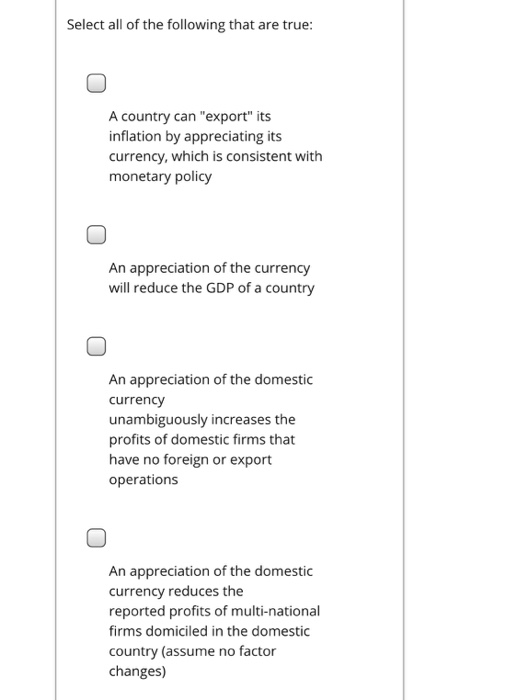Click the "profits of domestic firms that" line

(202, 440)
